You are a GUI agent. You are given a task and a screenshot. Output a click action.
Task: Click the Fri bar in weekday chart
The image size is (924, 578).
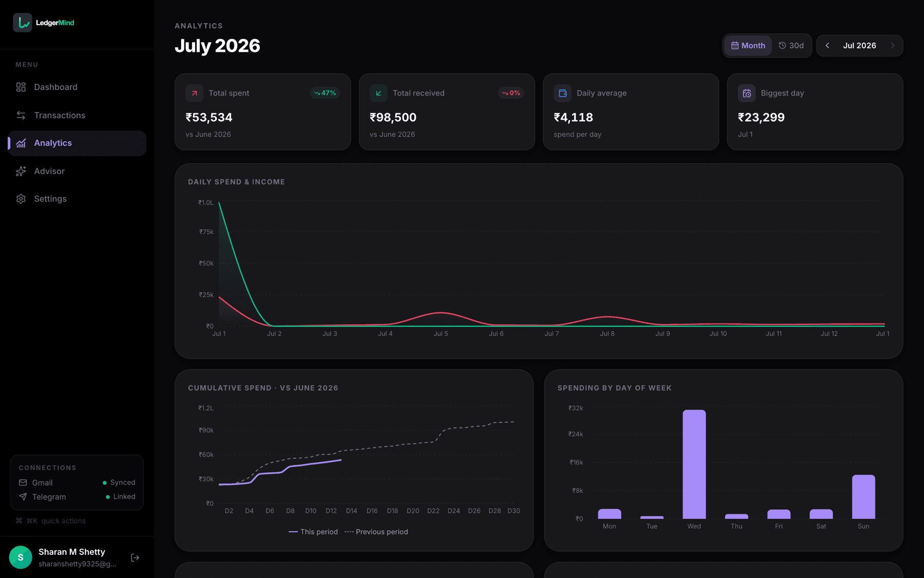(x=779, y=514)
